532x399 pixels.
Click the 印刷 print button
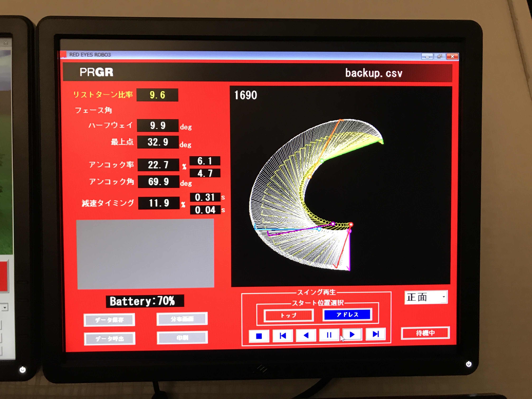pyautogui.click(x=182, y=338)
